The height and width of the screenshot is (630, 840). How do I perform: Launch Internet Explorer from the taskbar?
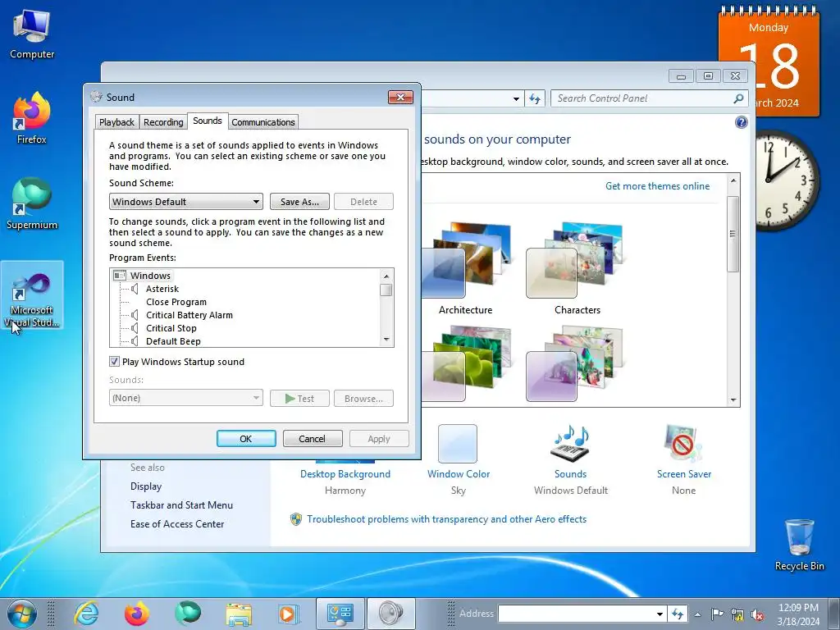pos(86,614)
